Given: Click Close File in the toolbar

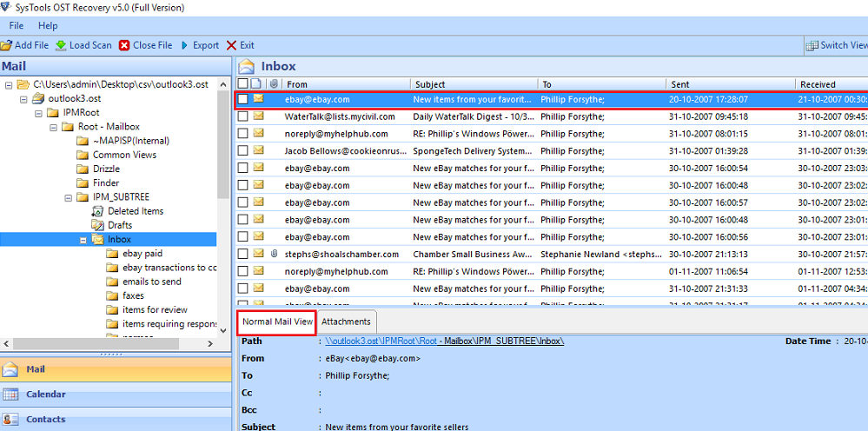Looking at the screenshot, I should [146, 45].
